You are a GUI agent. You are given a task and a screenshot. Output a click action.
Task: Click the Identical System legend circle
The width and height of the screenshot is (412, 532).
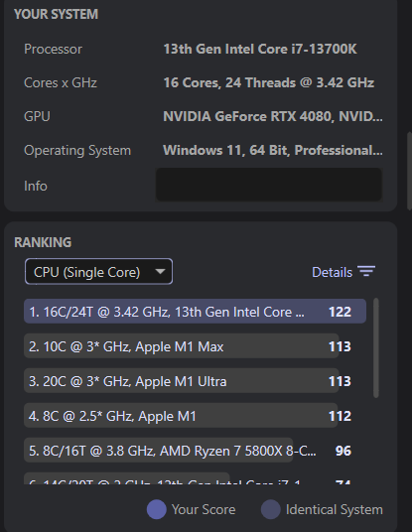pyautogui.click(x=270, y=509)
